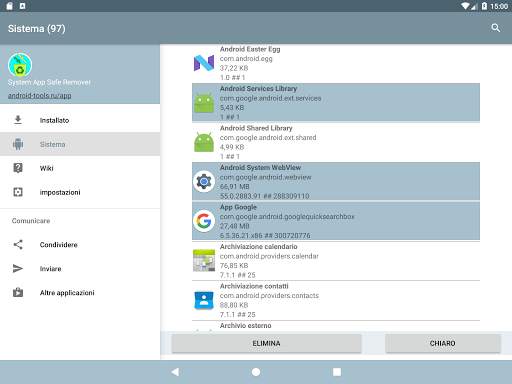
Task: Open the search magnifier icon
Action: (x=496, y=28)
